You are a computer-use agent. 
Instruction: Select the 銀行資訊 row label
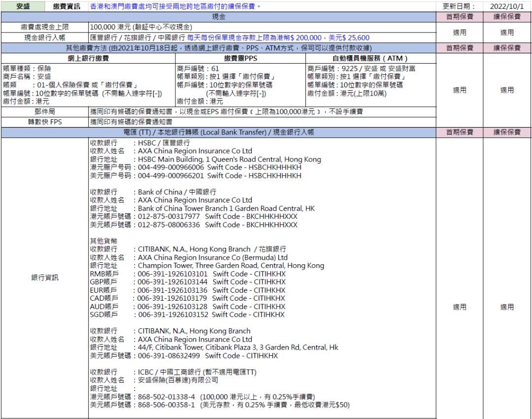(45, 278)
